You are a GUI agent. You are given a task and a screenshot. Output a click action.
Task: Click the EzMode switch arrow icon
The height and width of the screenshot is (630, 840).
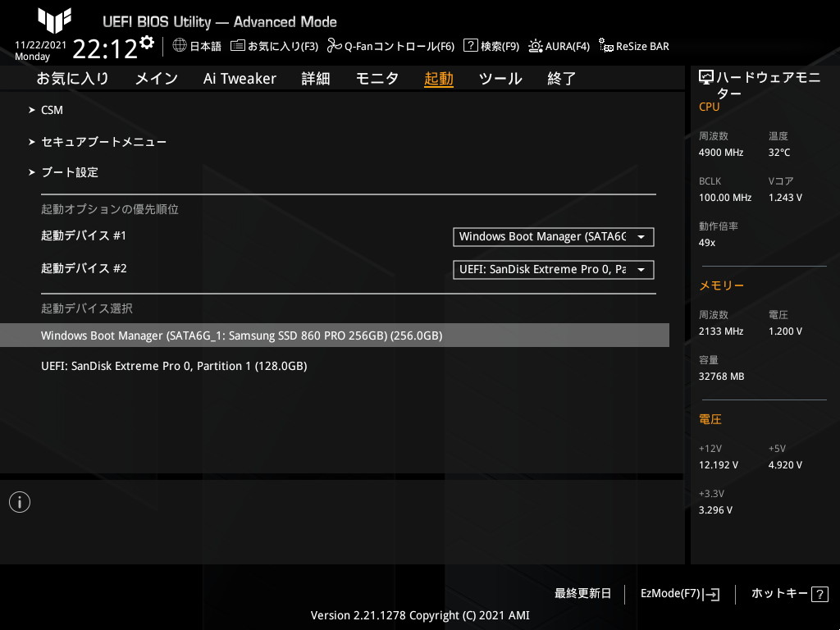pos(711,594)
